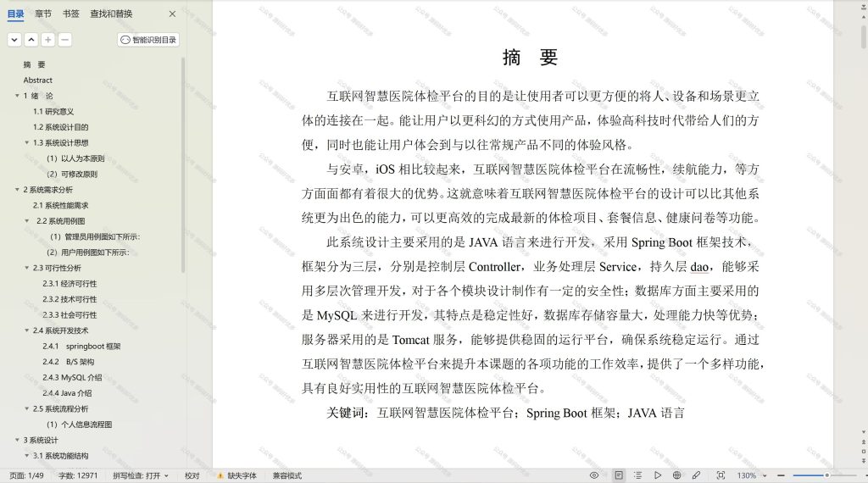Collapse the 1.3 系统设计思想 arrow
The height and width of the screenshot is (483, 868).
pos(26,142)
